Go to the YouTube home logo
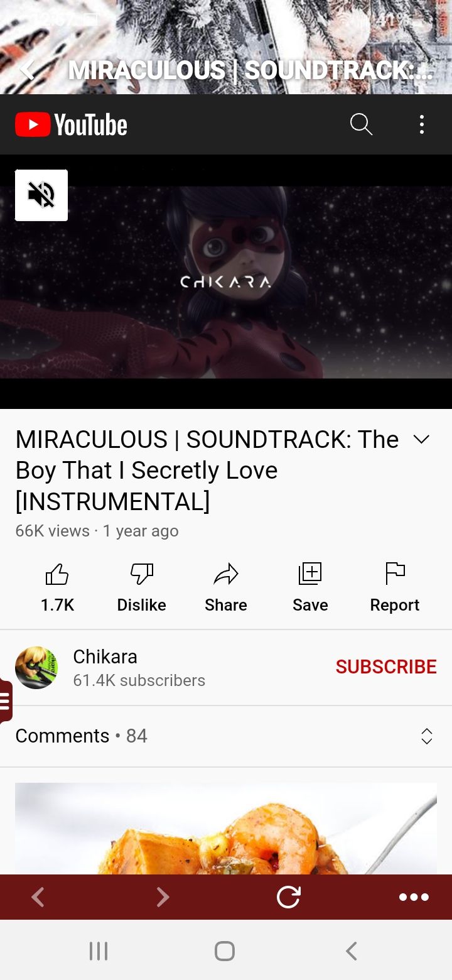 [x=71, y=125]
